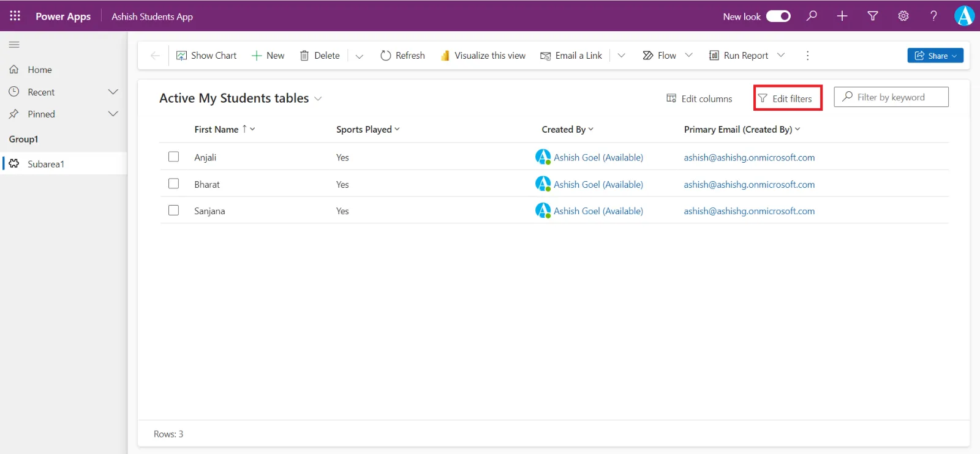The height and width of the screenshot is (454, 980).
Task: Select the Anjali row checkbox
Action: pyautogui.click(x=174, y=157)
